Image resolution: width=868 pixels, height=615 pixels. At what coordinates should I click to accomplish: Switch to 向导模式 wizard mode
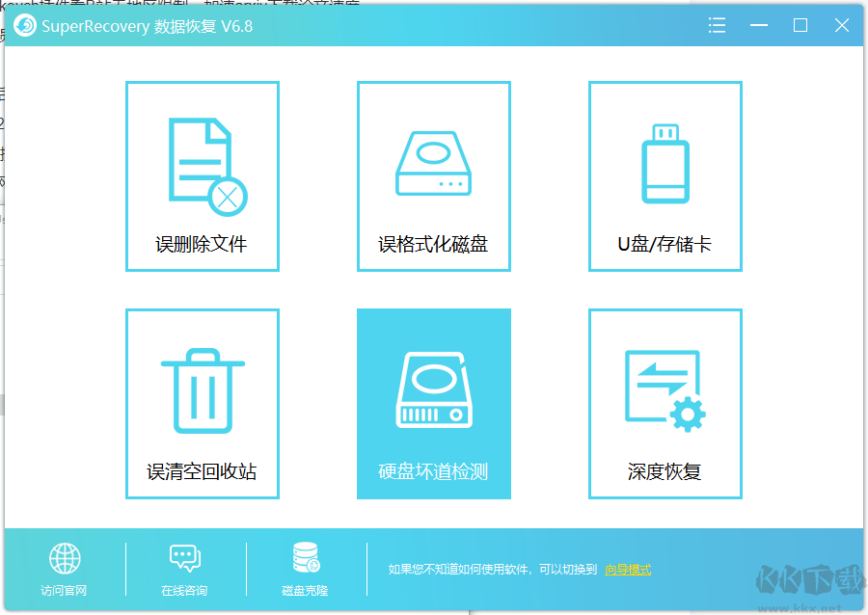point(628,569)
